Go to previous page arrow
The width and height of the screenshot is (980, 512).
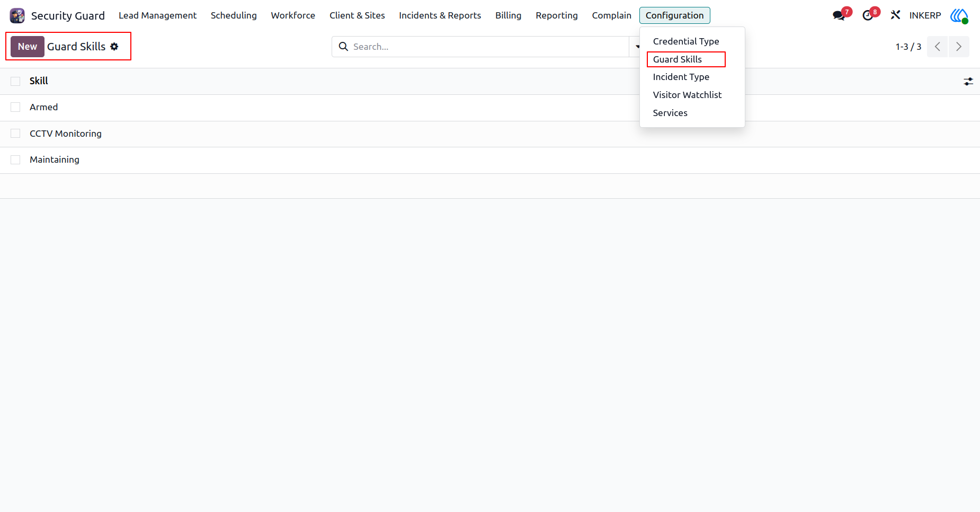pyautogui.click(x=937, y=47)
